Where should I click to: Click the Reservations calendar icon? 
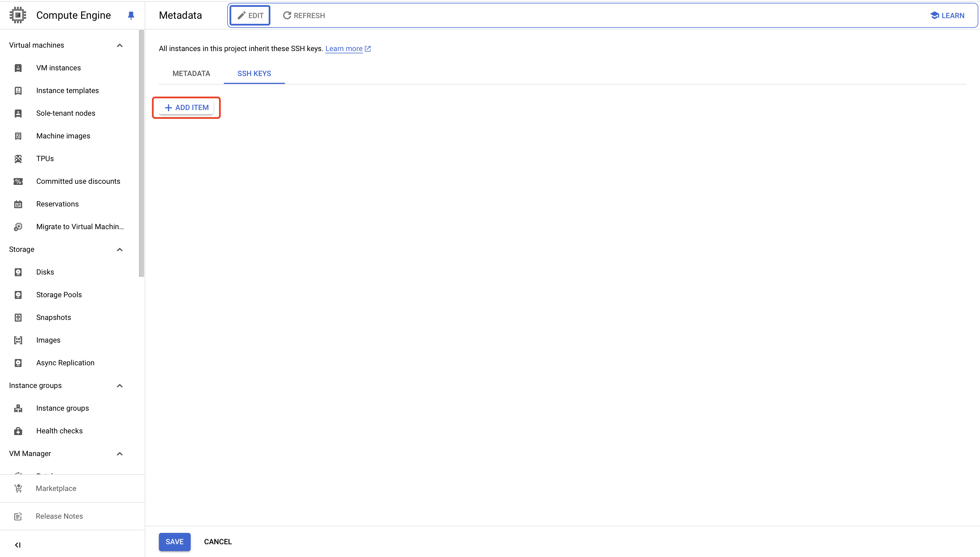pos(18,204)
